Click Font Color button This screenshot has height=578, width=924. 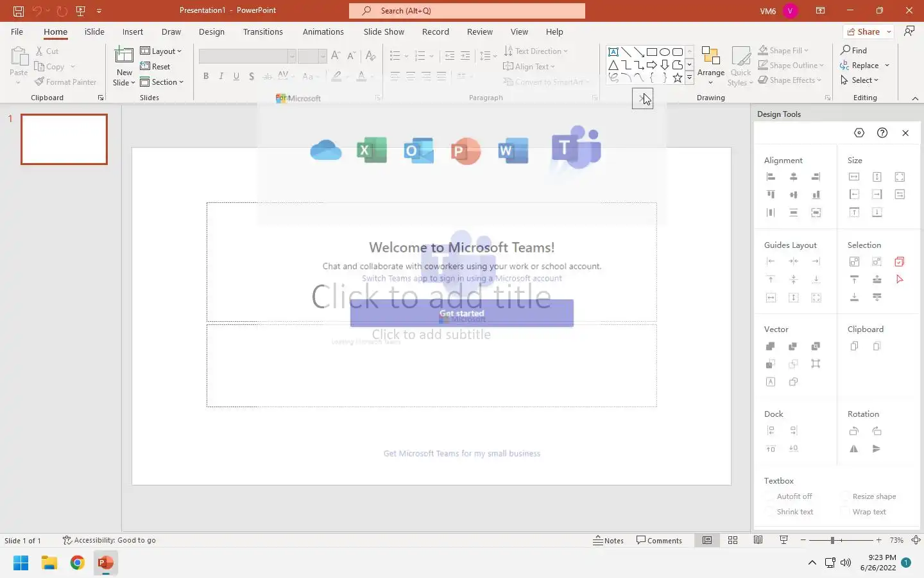pyautogui.click(x=361, y=76)
